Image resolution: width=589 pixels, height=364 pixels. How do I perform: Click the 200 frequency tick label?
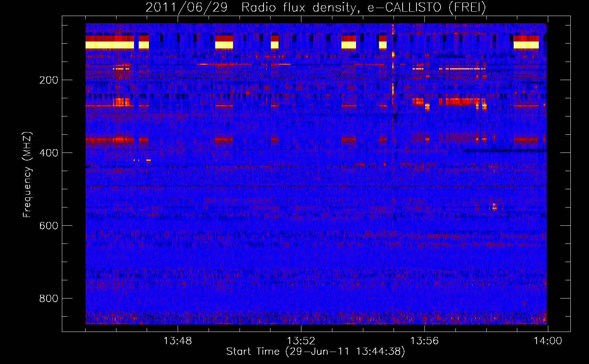[49, 80]
